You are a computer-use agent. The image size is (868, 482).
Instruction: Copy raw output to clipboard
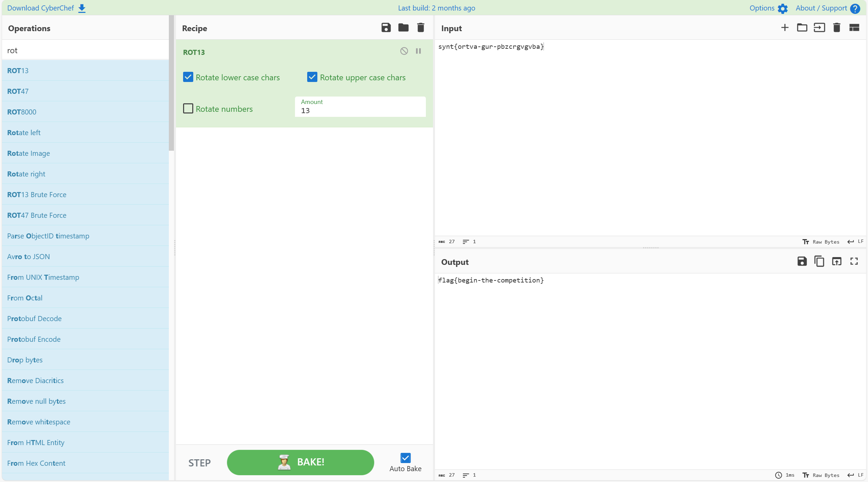tap(819, 261)
